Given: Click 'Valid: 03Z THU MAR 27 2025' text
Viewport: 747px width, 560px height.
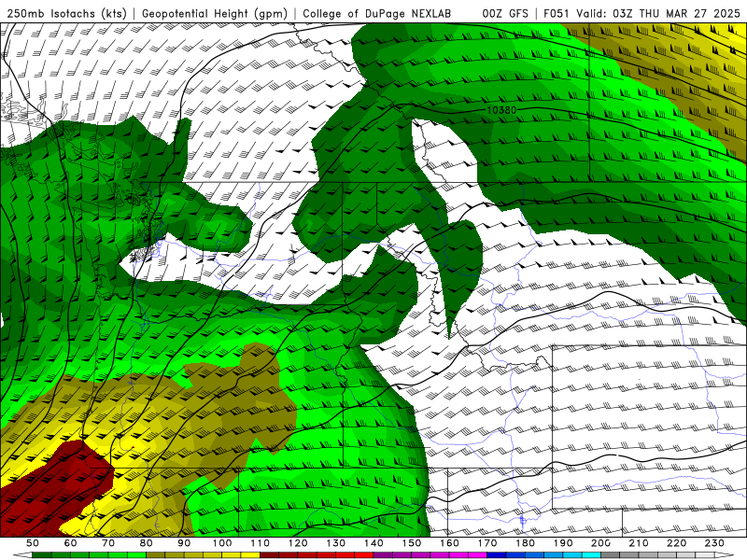Looking at the screenshot, I should click(658, 14).
